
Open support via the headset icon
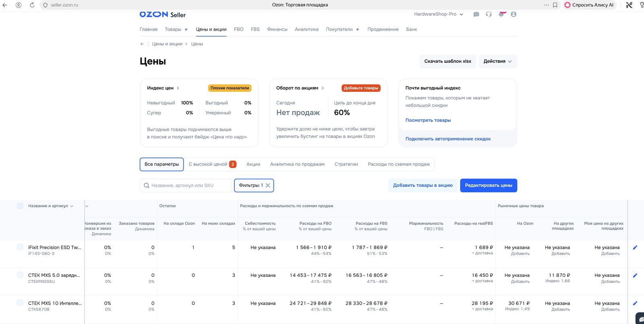pos(489,14)
